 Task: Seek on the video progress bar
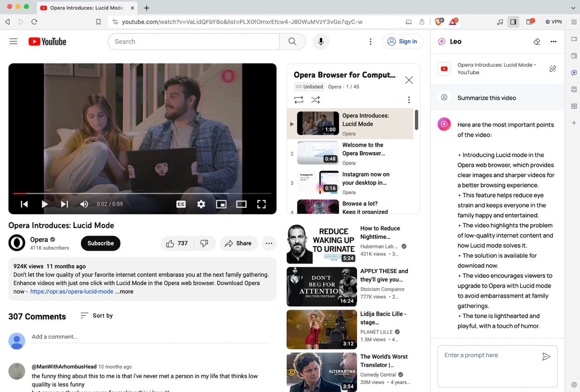[x=142, y=194]
